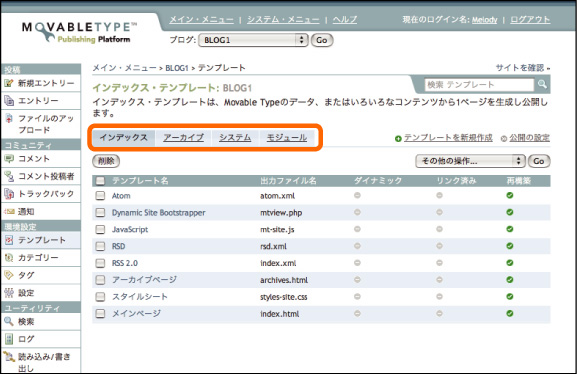577x374 pixels.
Task: Click the タグ tag icon
Action: (8, 275)
